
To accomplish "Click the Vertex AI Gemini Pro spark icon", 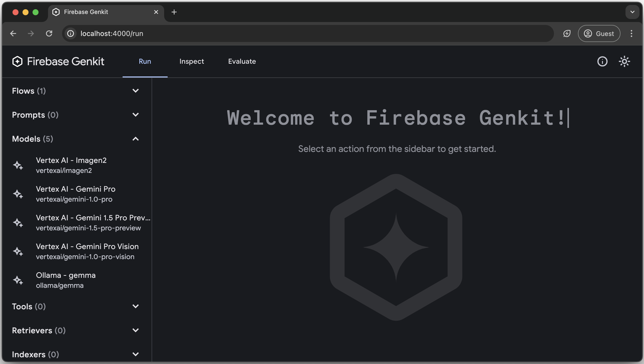I will tap(18, 194).
